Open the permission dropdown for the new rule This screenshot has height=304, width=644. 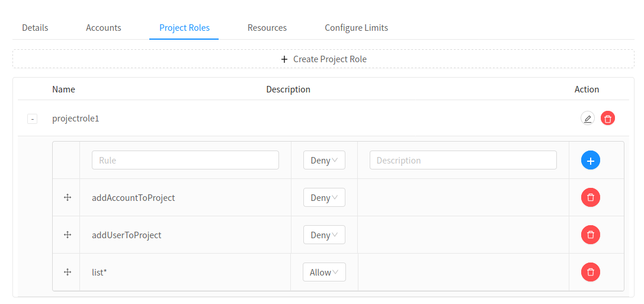point(325,160)
